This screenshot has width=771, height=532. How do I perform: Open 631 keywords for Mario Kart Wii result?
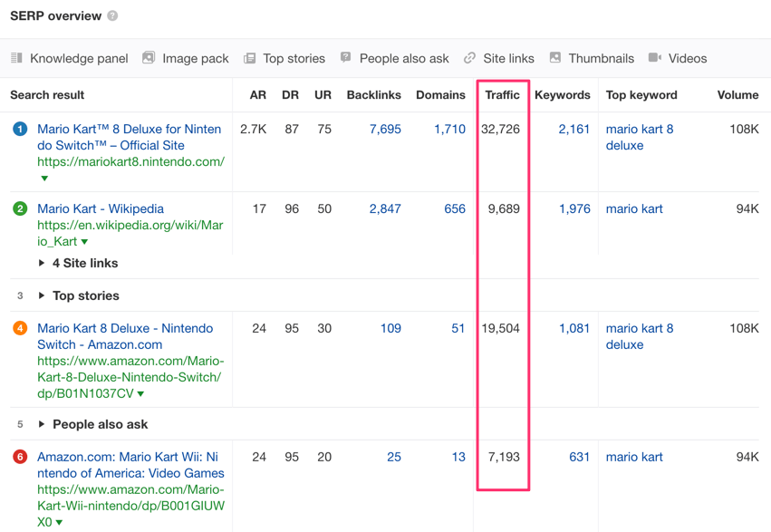(x=579, y=458)
